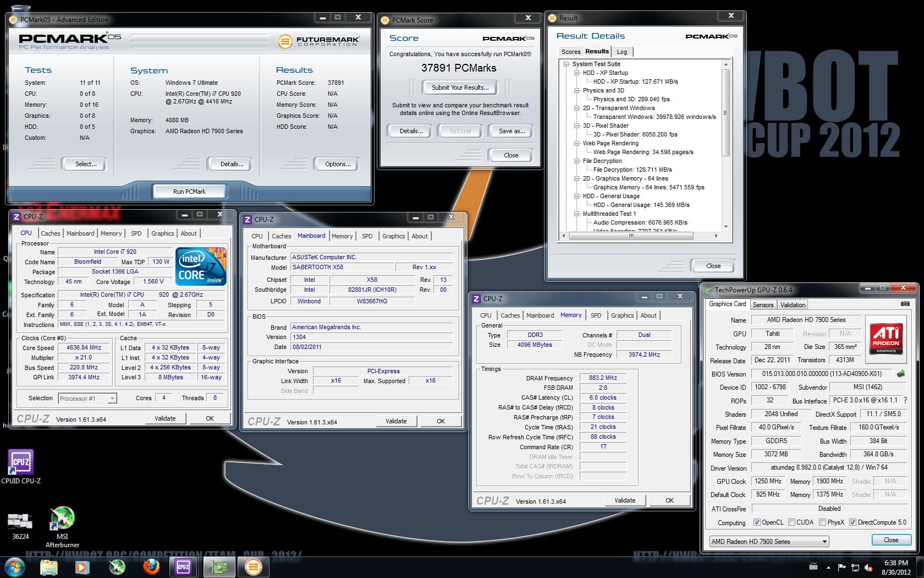The height and width of the screenshot is (578, 924).
Task: Open Firefox from the taskbar
Action: click(150, 567)
